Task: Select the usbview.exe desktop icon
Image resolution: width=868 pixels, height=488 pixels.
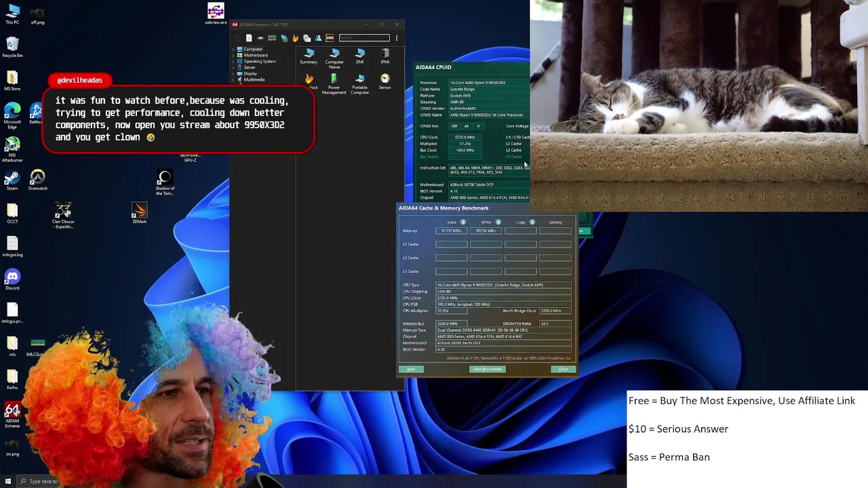Action: pos(216,14)
